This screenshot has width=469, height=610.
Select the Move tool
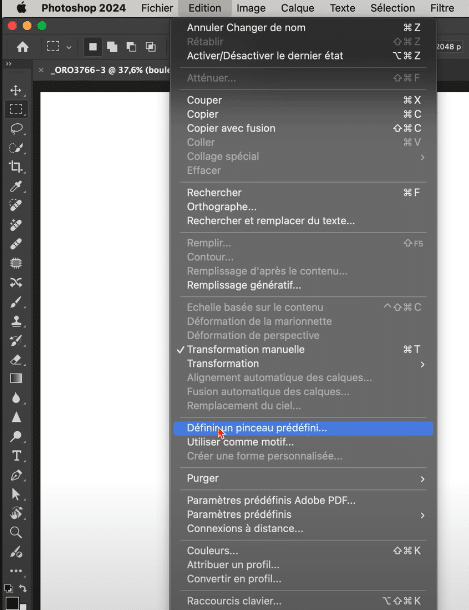[x=16, y=90]
